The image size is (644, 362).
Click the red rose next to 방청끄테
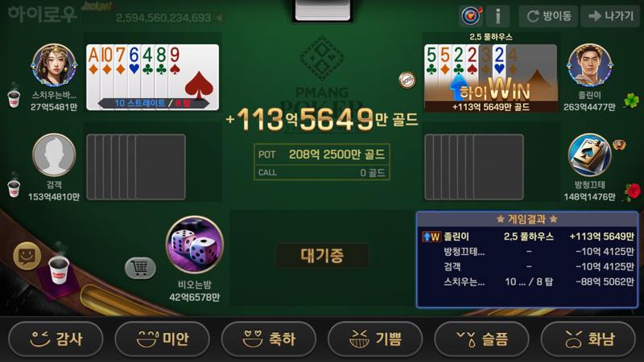(x=632, y=192)
